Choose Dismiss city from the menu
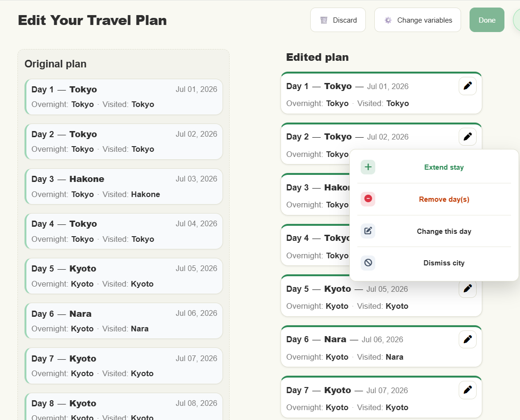Image resolution: width=520 pixels, height=420 pixels. click(444, 263)
